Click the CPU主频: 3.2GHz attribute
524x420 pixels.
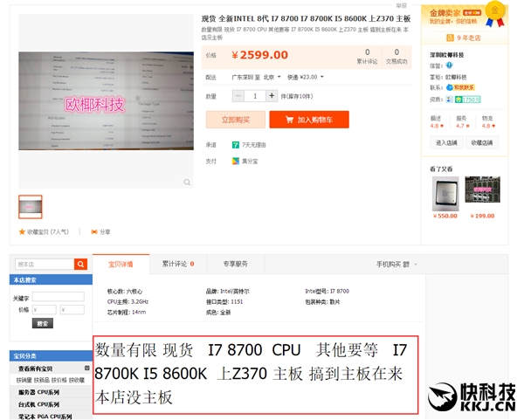(x=128, y=302)
